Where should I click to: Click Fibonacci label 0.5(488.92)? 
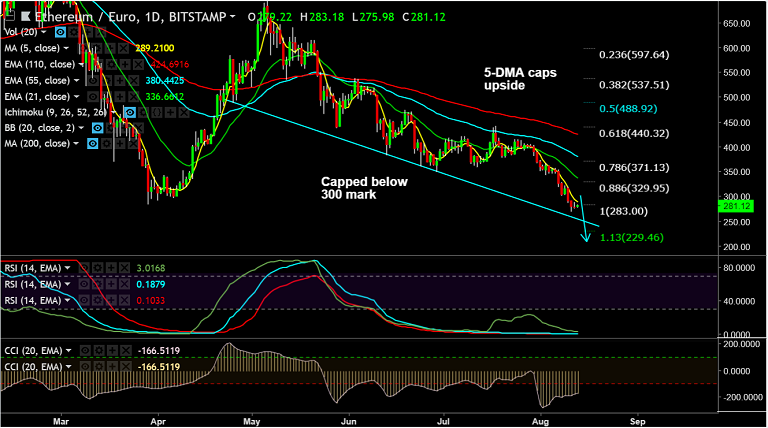(x=628, y=109)
